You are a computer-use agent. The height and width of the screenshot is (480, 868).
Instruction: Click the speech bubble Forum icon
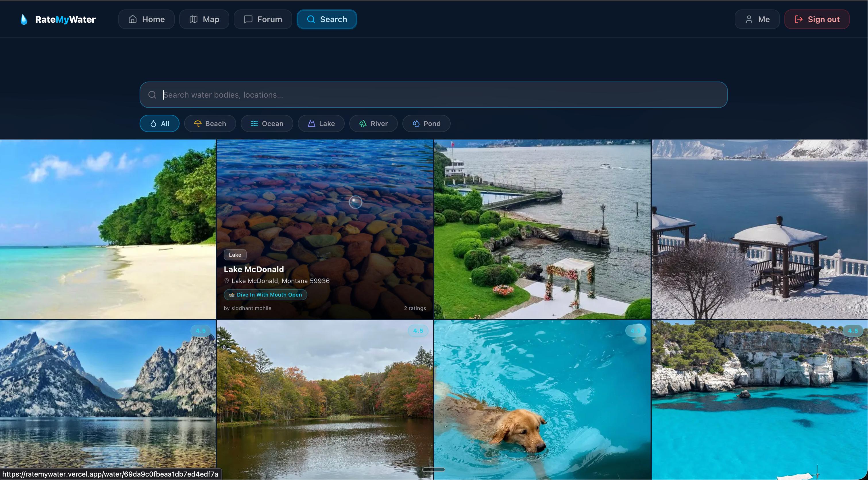pyautogui.click(x=248, y=20)
